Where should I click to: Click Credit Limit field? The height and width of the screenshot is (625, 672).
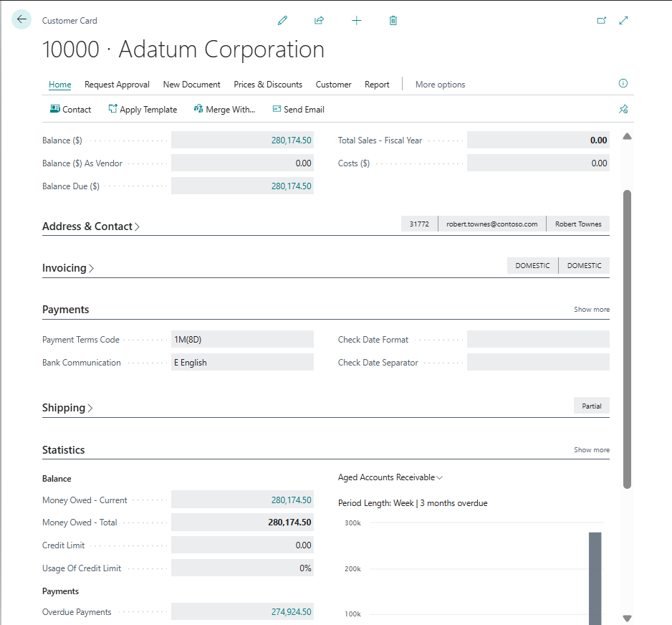point(242,545)
